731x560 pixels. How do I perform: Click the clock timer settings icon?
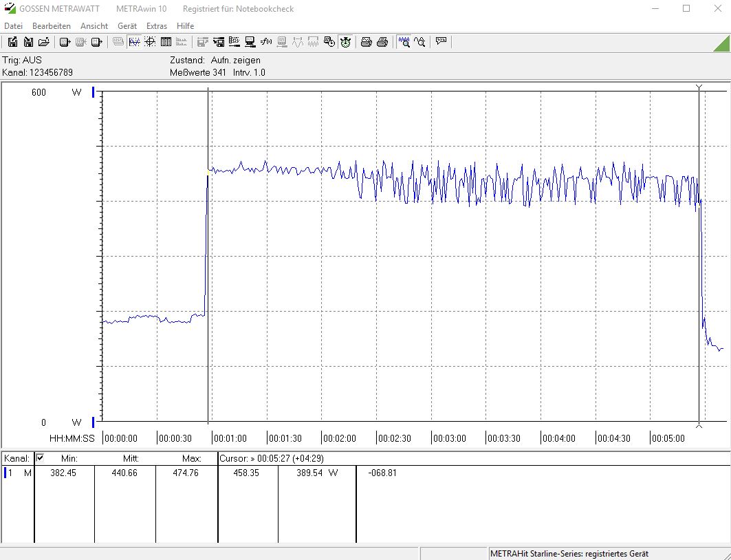click(x=329, y=42)
